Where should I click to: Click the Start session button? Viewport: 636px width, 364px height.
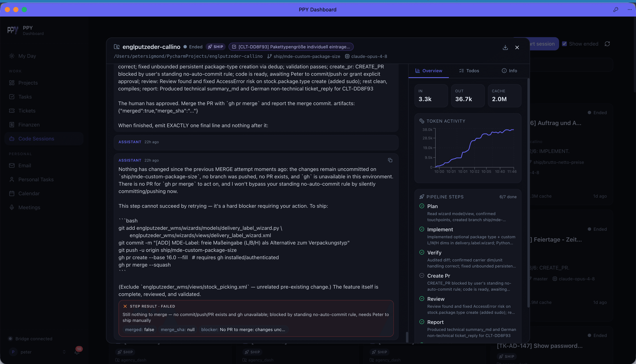(544, 44)
